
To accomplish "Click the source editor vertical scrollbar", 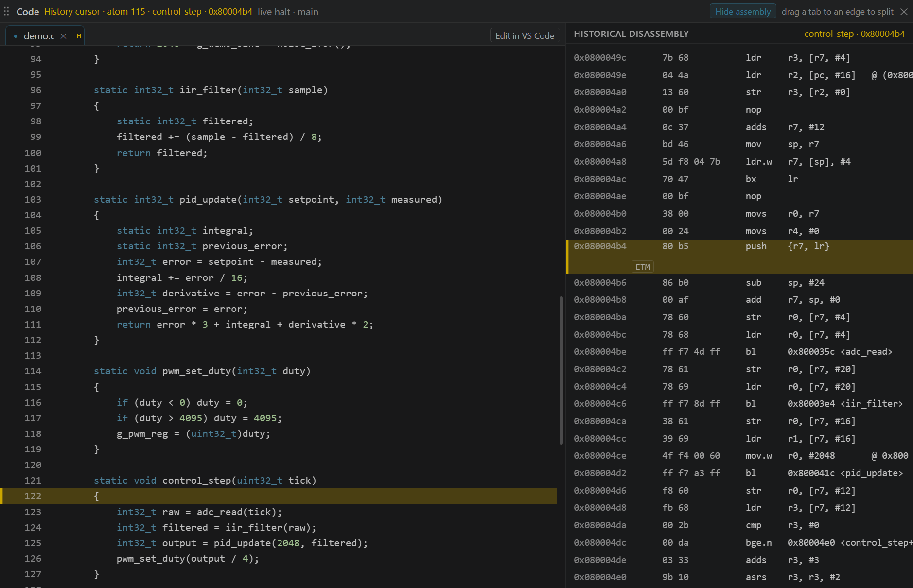I will pos(561,370).
